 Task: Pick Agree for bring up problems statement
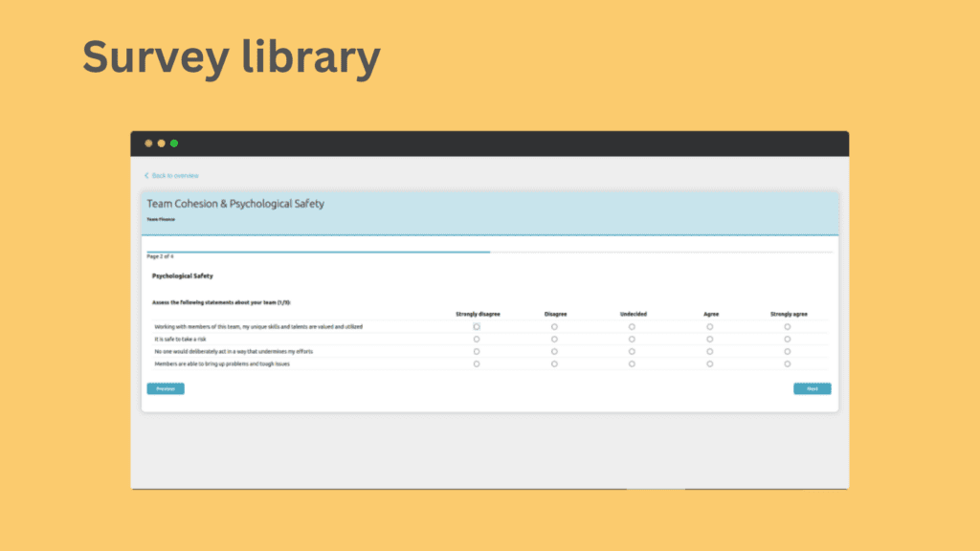(x=710, y=364)
